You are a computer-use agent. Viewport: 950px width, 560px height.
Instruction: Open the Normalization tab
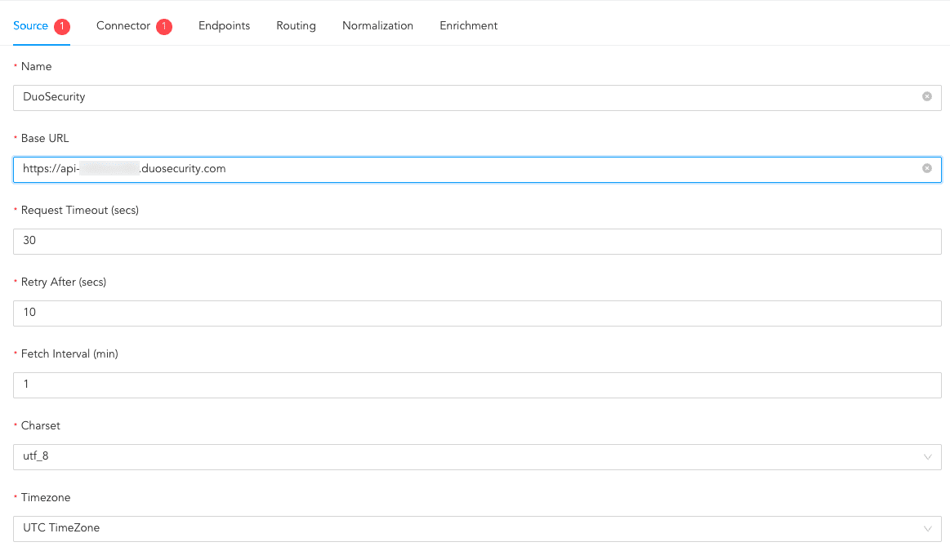[377, 26]
